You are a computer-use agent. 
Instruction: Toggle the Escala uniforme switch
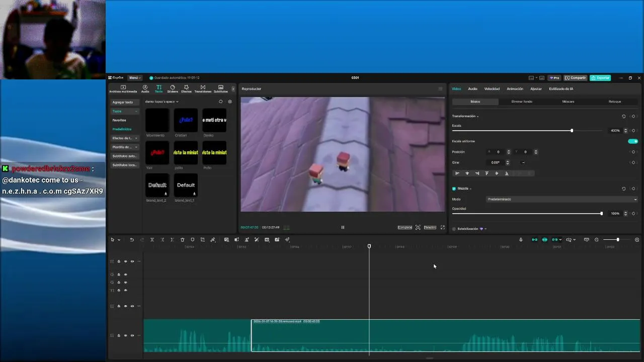(633, 141)
